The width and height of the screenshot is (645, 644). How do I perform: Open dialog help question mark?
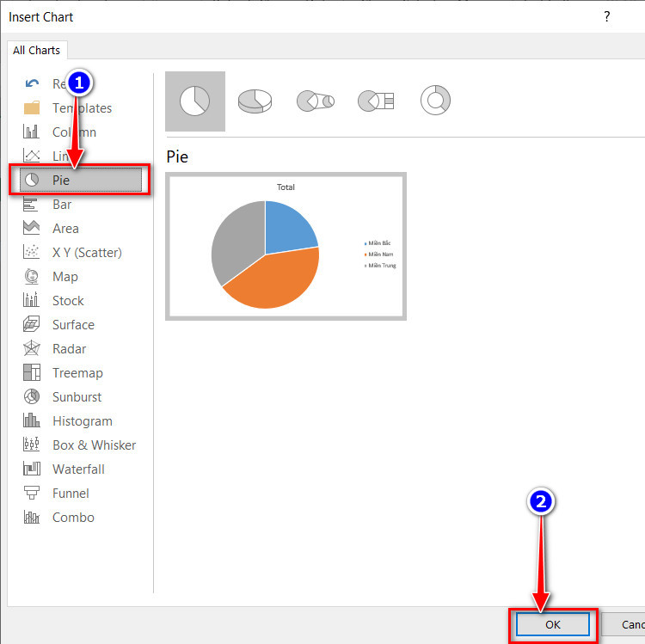[607, 17]
